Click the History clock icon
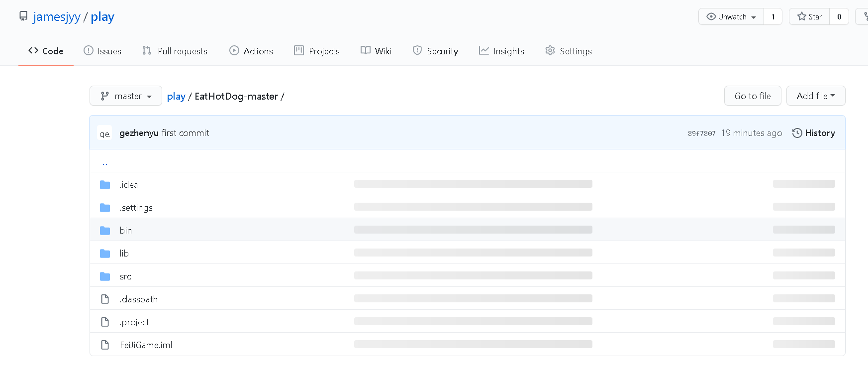 [x=797, y=133]
